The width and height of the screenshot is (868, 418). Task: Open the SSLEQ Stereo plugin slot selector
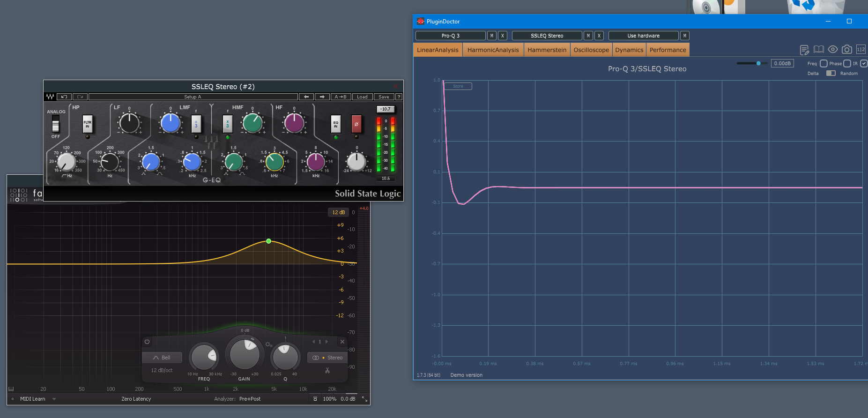click(547, 36)
